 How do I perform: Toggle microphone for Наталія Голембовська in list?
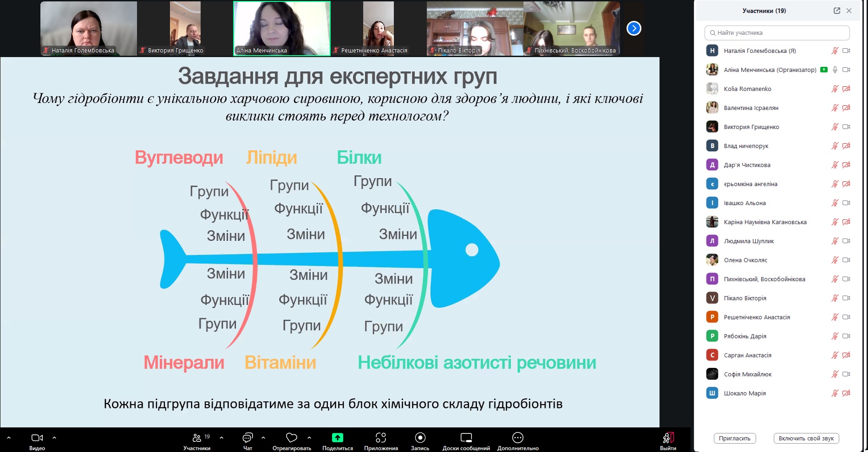point(835,51)
